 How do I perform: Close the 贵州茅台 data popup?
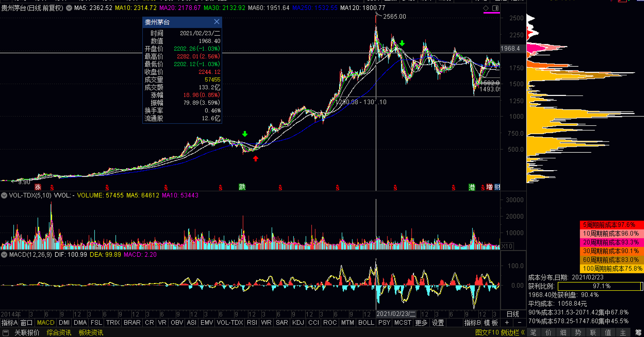(x=216, y=22)
